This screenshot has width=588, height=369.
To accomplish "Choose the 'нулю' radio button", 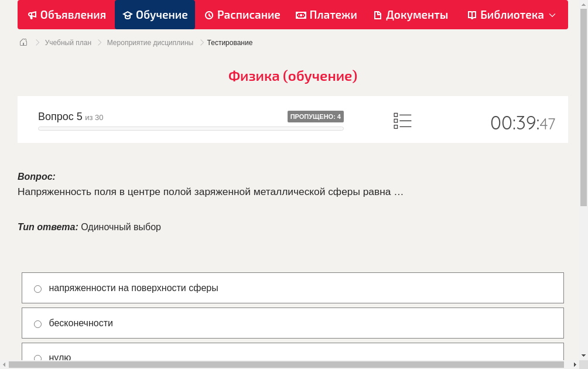I will click(37, 358).
